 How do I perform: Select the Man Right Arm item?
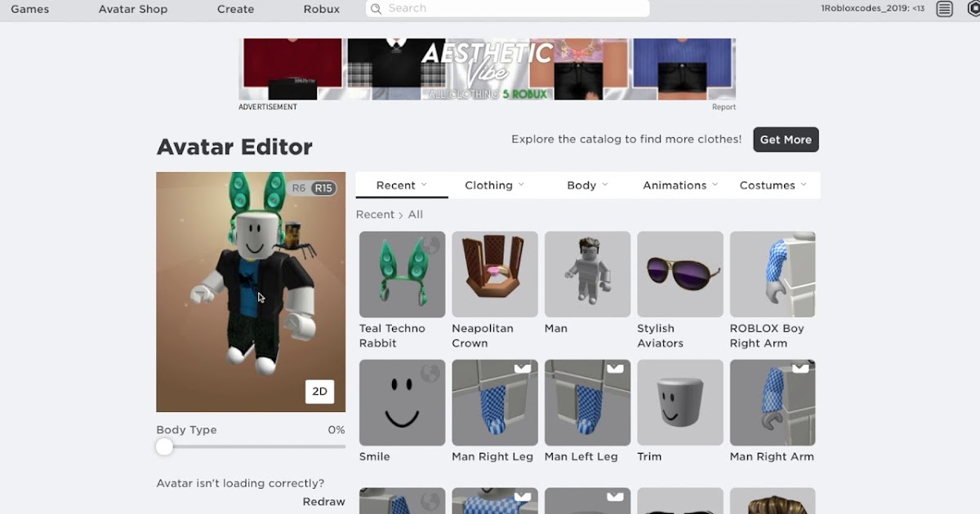pyautogui.click(x=773, y=402)
